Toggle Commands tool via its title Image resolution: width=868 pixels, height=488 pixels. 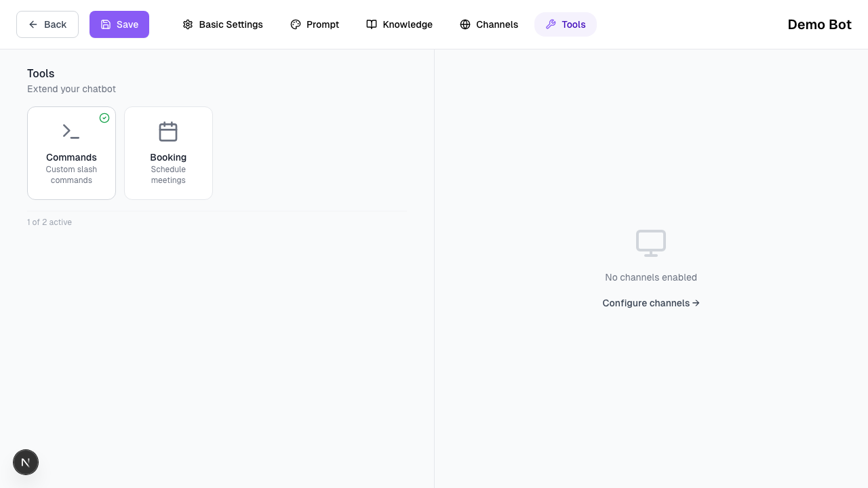coord(71,157)
